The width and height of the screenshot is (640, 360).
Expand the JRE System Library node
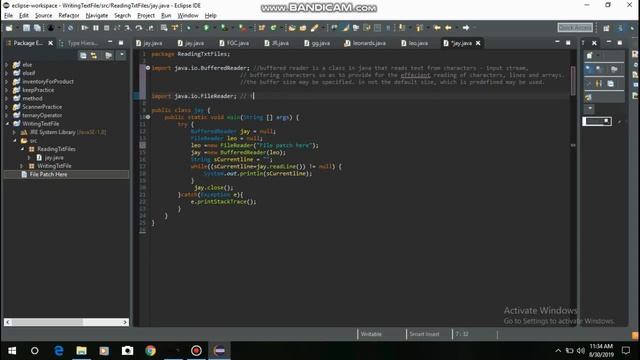click(14, 132)
